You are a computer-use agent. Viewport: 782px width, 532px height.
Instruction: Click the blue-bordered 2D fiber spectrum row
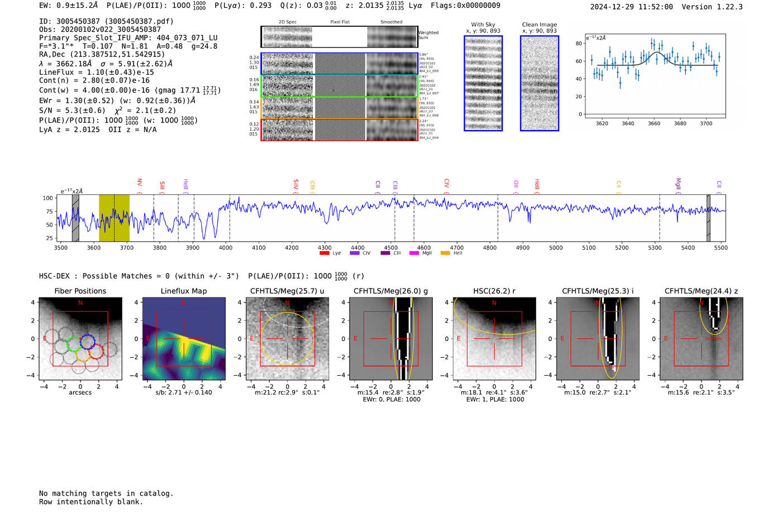coord(339,64)
